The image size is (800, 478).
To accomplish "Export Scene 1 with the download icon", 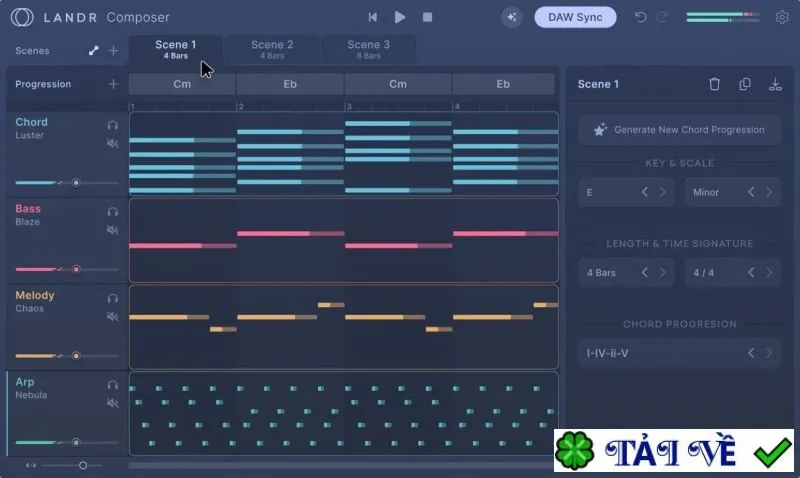I will [x=775, y=84].
